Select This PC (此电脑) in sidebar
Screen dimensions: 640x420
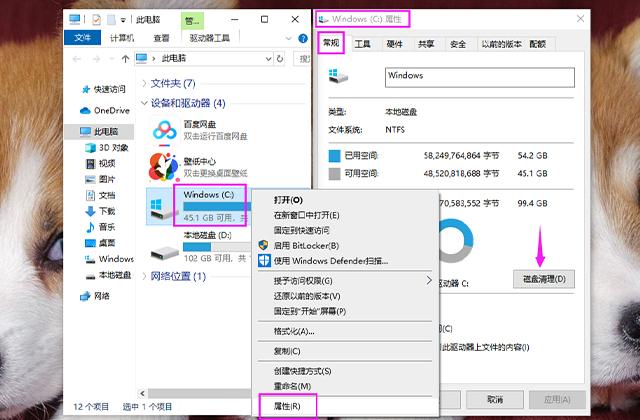click(99, 131)
